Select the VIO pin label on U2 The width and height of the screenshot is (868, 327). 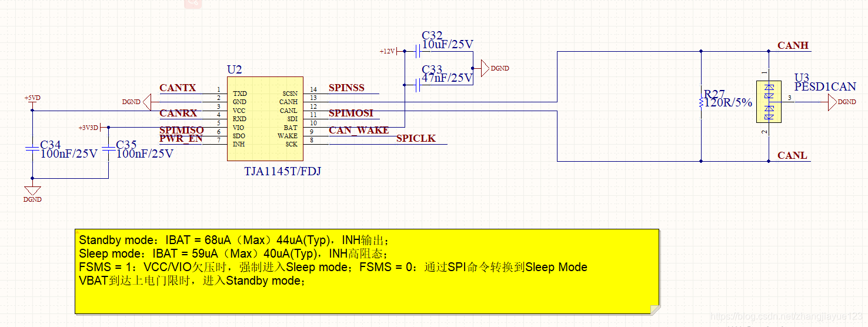pos(238,128)
